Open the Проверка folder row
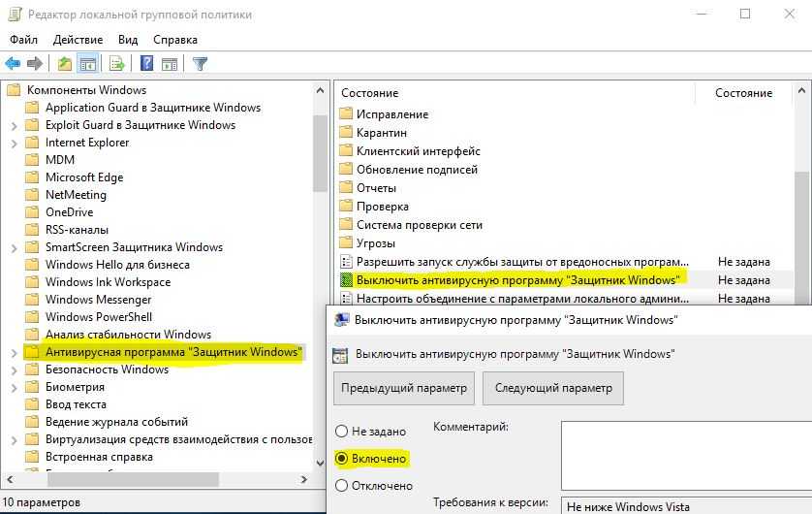The width and height of the screenshot is (812, 514). (382, 207)
